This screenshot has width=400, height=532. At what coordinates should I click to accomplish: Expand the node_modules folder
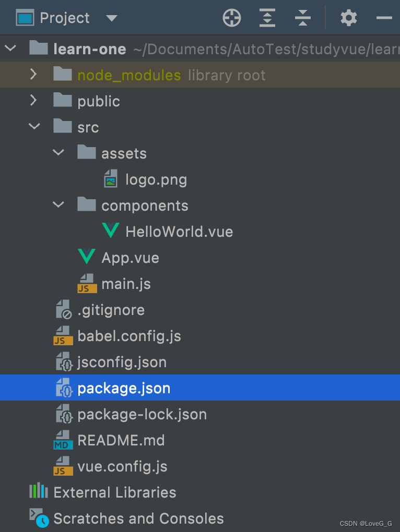click(32, 74)
